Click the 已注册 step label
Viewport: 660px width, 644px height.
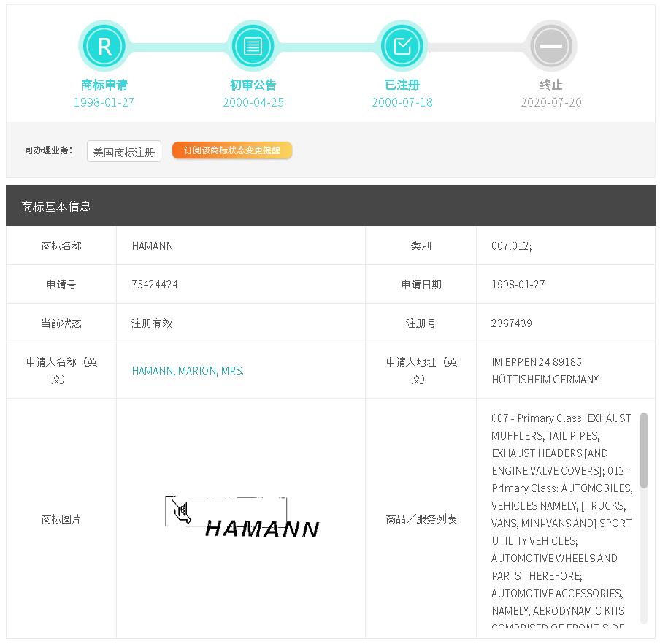point(402,85)
